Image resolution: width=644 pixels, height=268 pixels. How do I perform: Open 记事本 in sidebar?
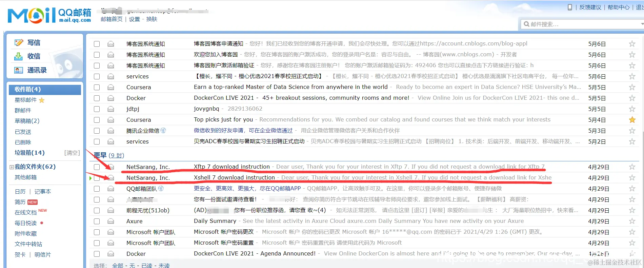click(x=43, y=192)
